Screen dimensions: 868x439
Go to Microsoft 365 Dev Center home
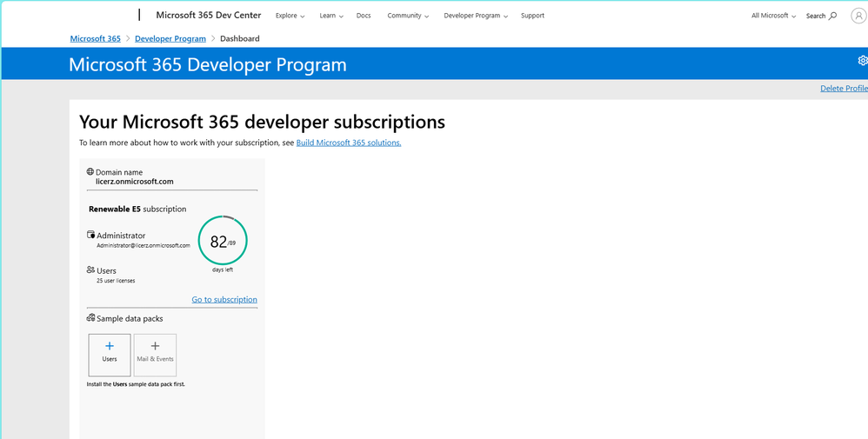(209, 15)
